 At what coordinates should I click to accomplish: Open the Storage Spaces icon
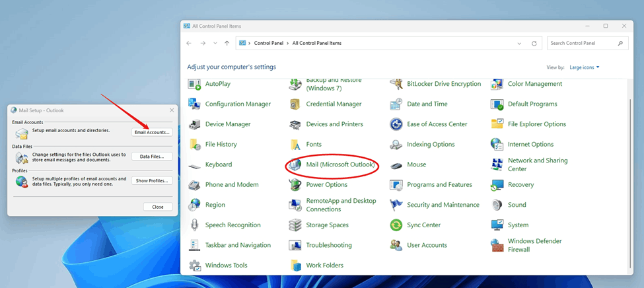[x=295, y=225]
